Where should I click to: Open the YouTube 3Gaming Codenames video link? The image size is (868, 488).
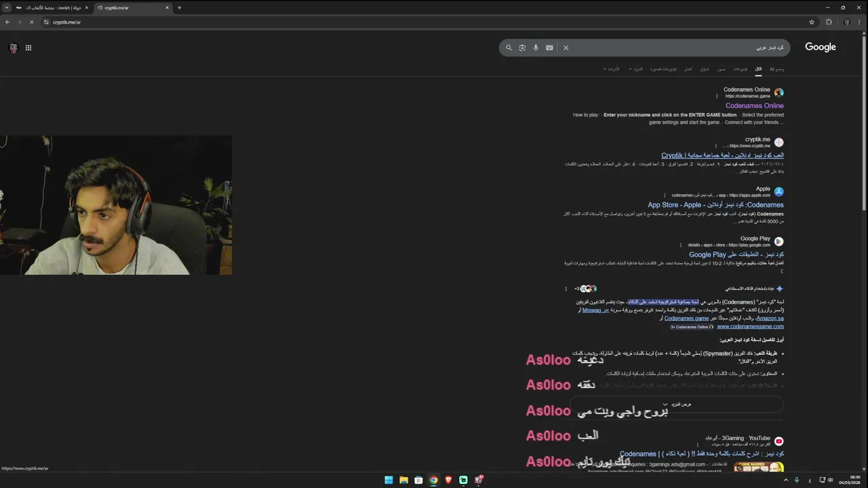[701, 453]
